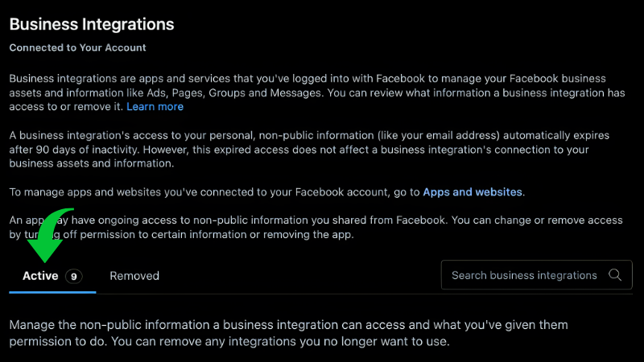Focus the Search business integrations field

523,275
